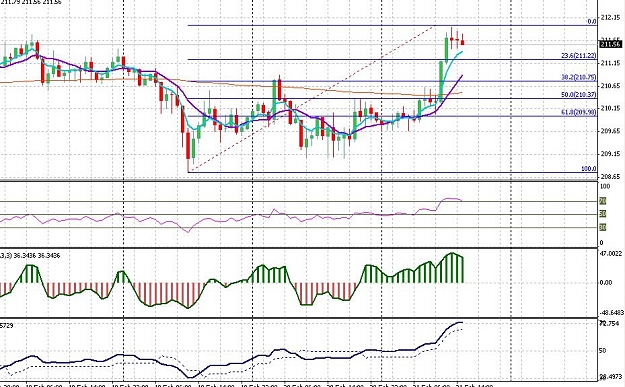This screenshot has width=625, height=387.
Task: Click the 28.4973 scale value
Action: (611, 376)
